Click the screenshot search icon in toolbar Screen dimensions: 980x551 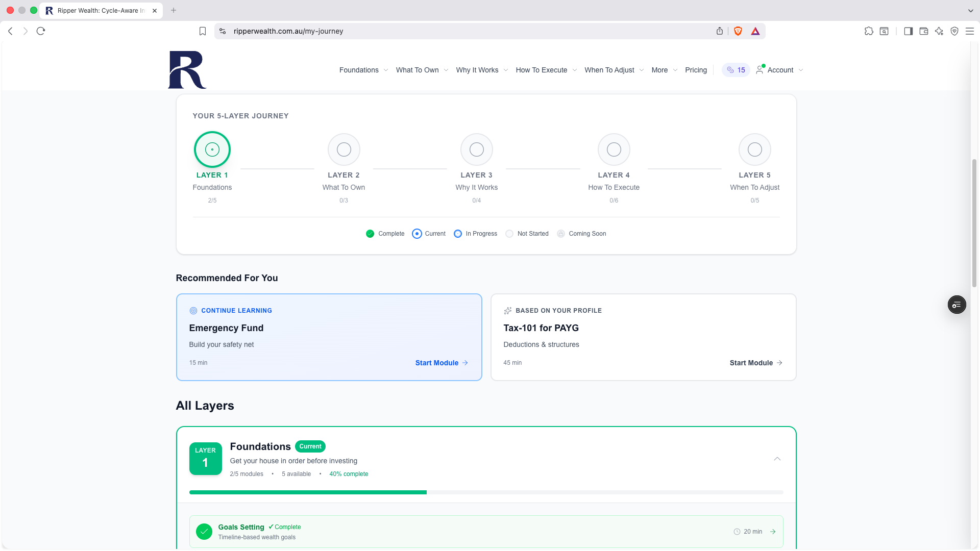click(x=884, y=31)
